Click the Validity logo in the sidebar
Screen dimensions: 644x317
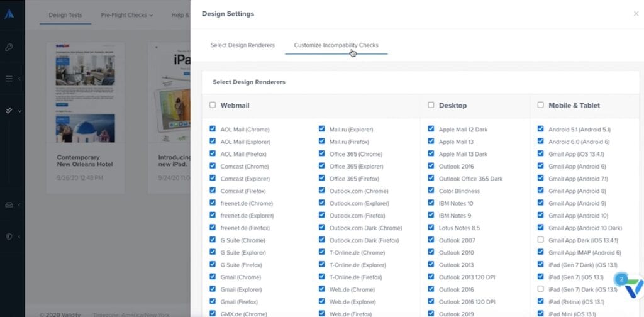coord(9,14)
